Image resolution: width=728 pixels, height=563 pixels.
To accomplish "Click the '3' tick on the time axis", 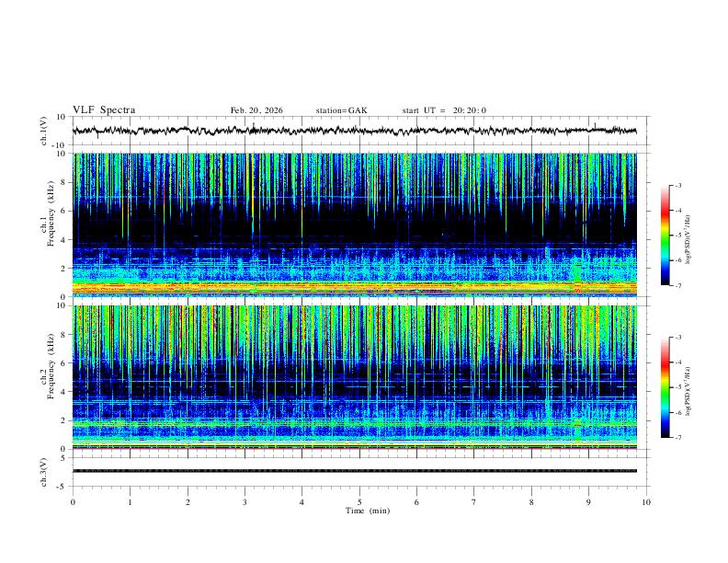I will 245,502.
